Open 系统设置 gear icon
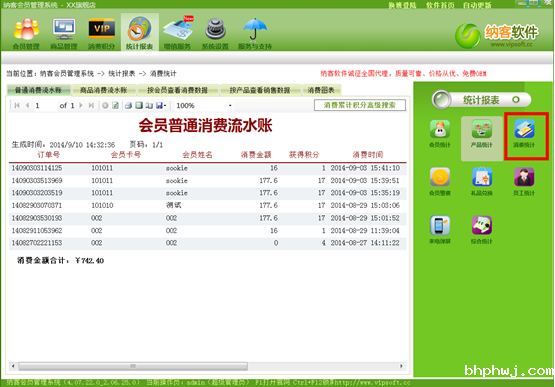The height and width of the screenshot is (387, 555). click(215, 33)
